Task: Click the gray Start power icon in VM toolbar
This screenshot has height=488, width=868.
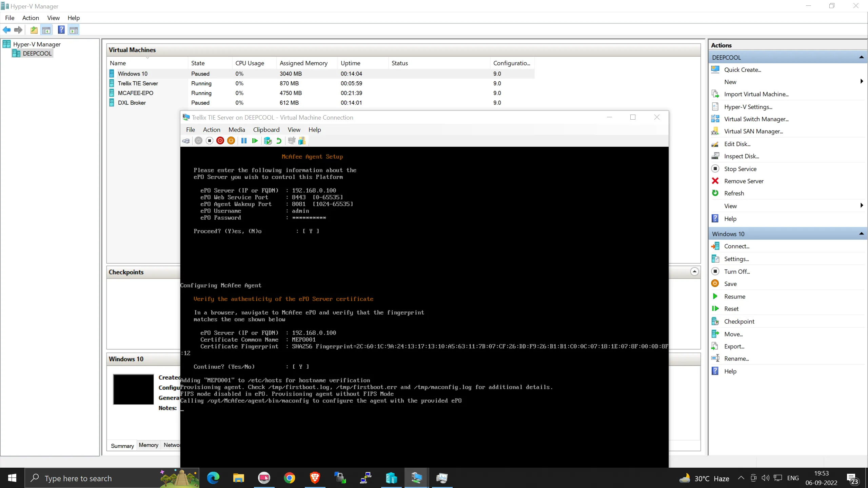Action: tap(199, 141)
